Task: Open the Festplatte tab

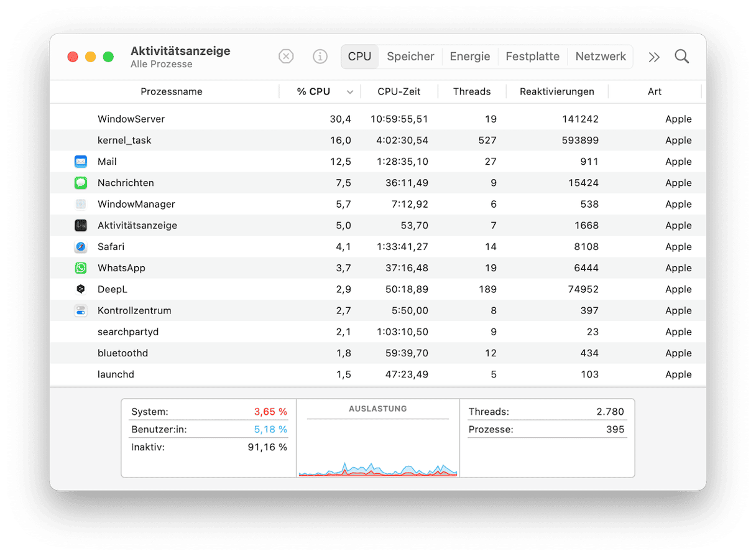Action: click(x=533, y=57)
